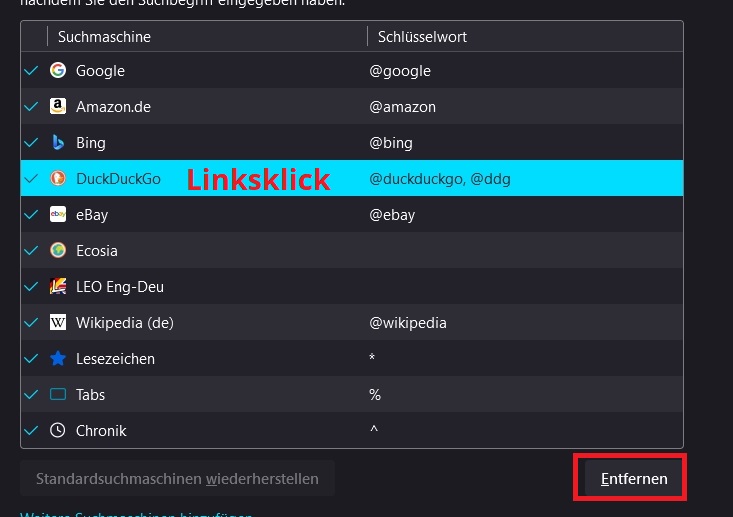This screenshot has height=517, width=733.
Task: Toggle the Tabs row checkmark
Action: (x=31, y=395)
